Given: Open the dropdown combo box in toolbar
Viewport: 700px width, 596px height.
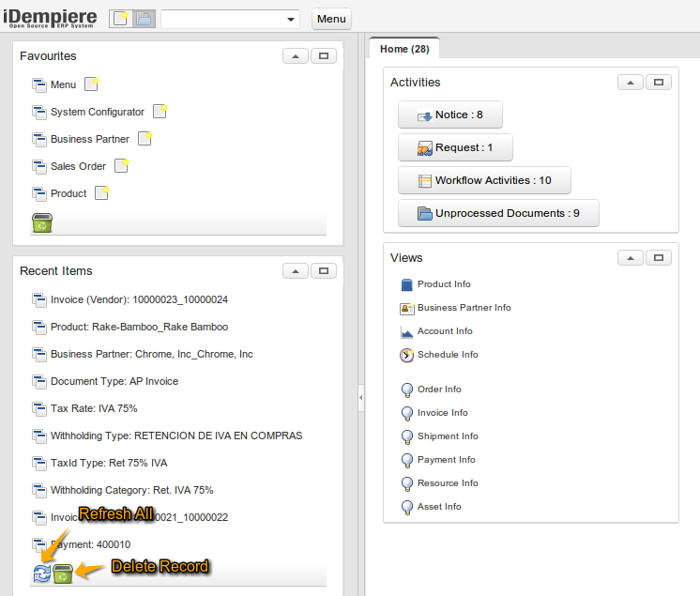Looking at the screenshot, I should pyautogui.click(x=291, y=20).
